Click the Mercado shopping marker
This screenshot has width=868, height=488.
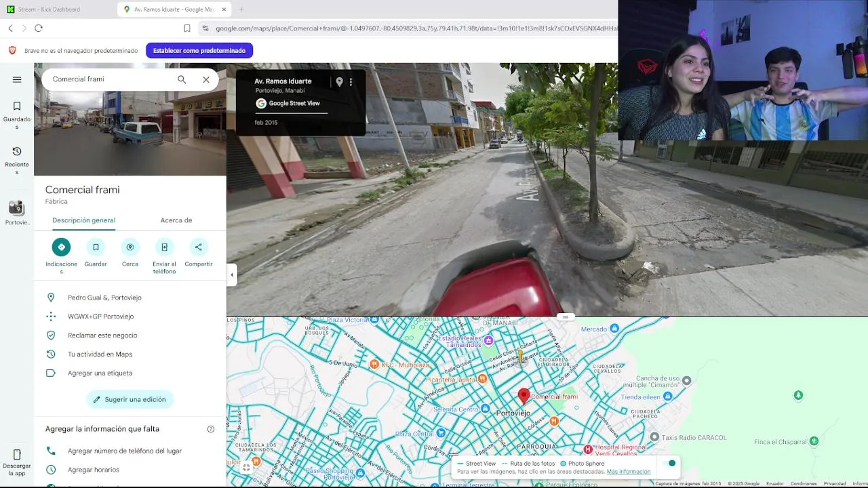614,329
